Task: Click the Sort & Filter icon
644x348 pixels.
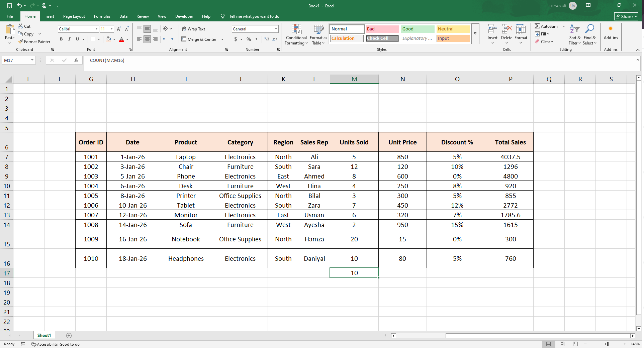Action: click(575, 29)
